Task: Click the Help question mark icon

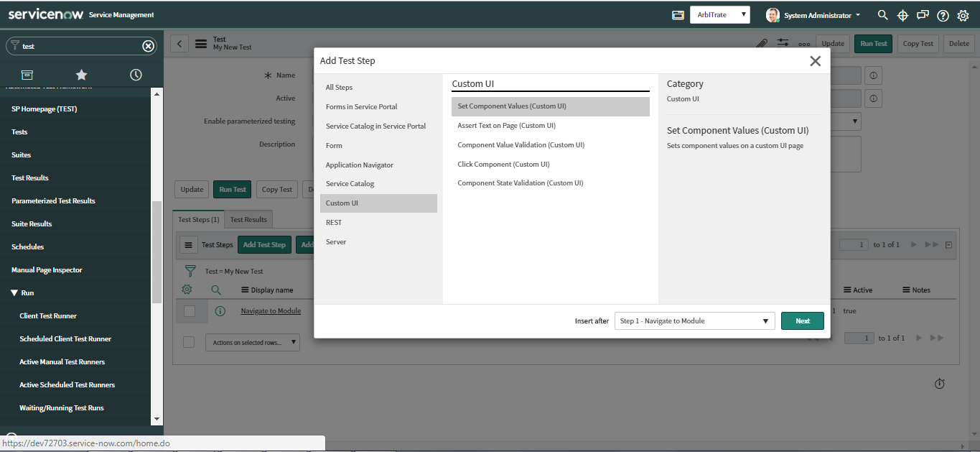Action: click(x=943, y=15)
